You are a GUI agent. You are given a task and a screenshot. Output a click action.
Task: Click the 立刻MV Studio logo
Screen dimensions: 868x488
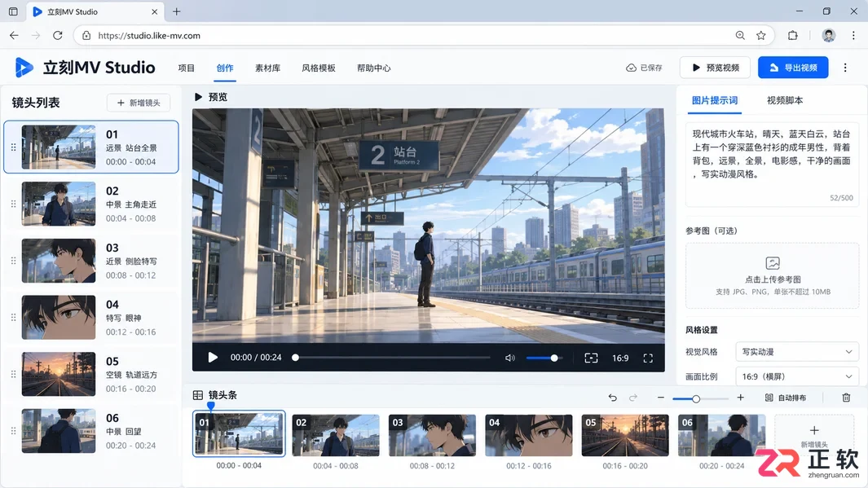(85, 68)
